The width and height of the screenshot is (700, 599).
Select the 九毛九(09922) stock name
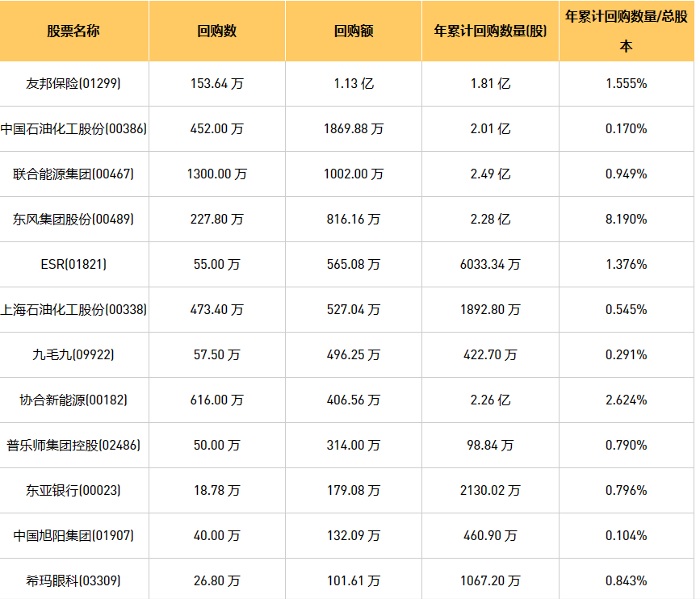(x=73, y=354)
